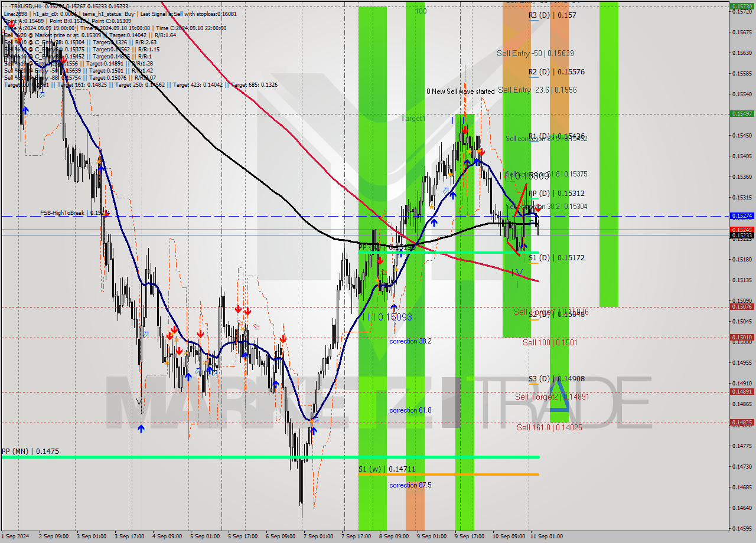Click the 11 Sep 01:00 time label
756x543 pixels.
click(546, 537)
